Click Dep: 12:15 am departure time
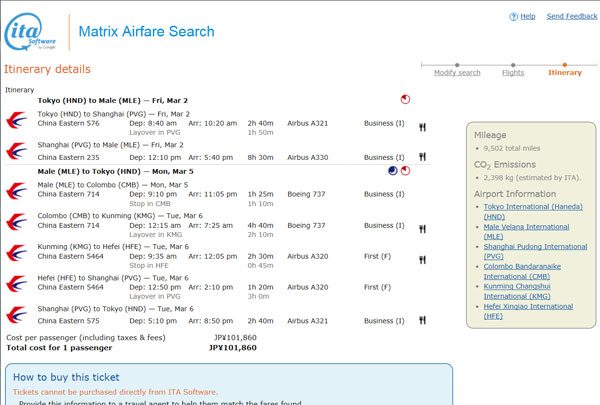Screen dimensions: 600x405 (155, 225)
